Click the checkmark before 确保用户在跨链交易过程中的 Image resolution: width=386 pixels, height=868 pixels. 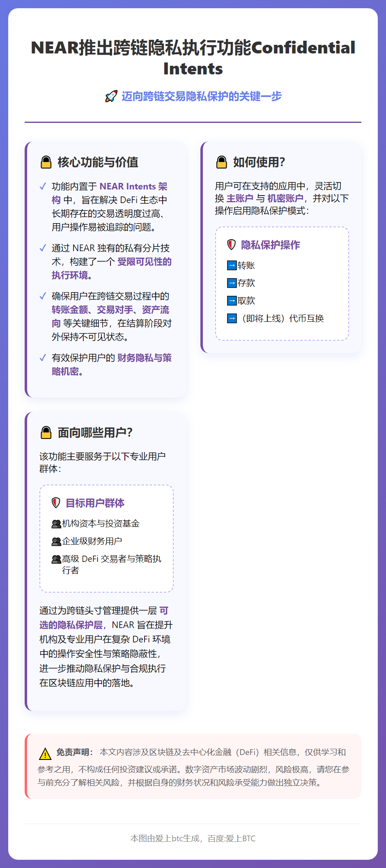43,296
